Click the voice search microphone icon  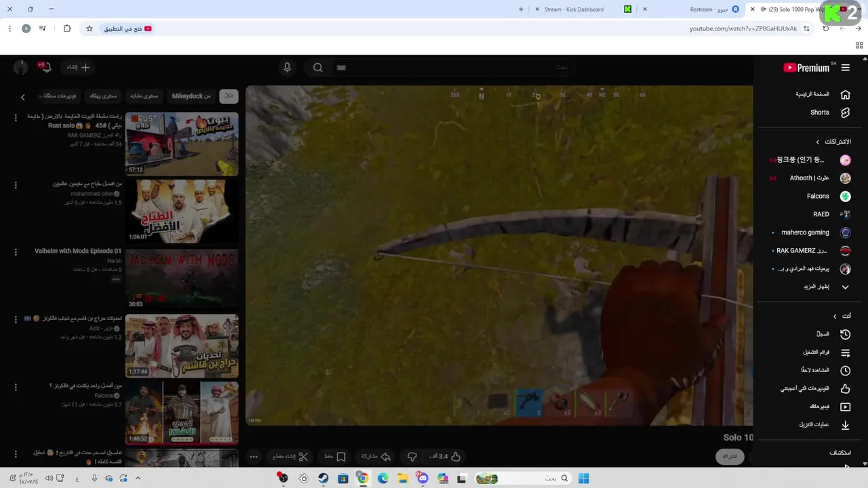[287, 67]
